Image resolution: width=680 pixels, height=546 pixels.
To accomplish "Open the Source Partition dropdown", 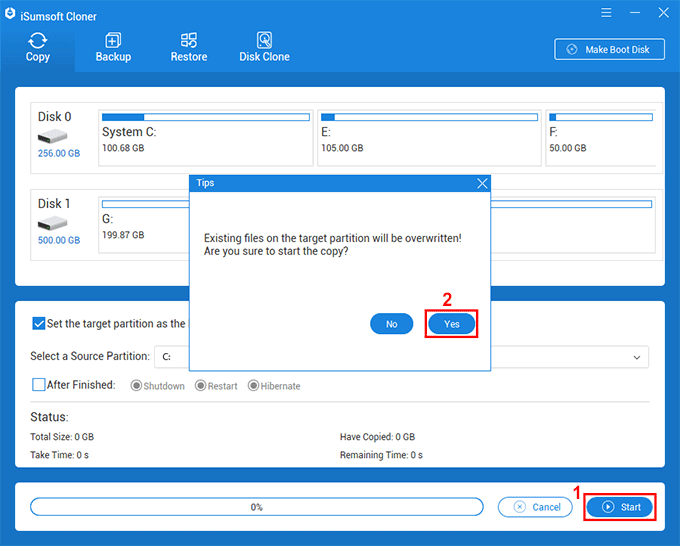I will (172, 357).
